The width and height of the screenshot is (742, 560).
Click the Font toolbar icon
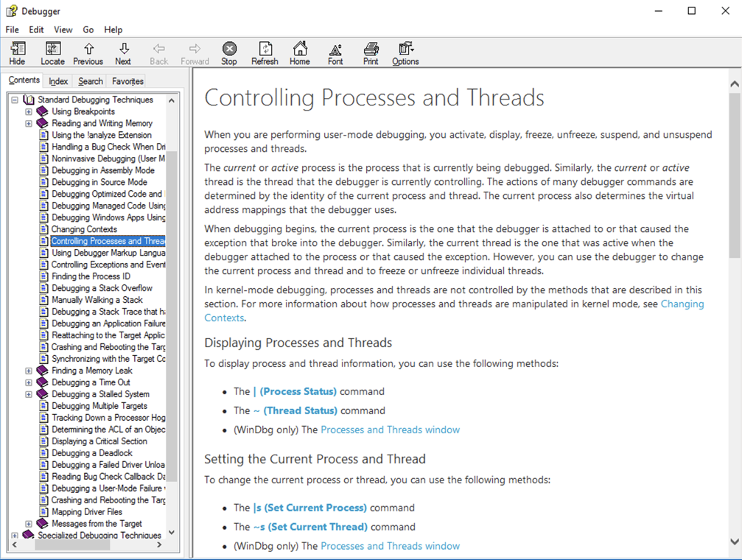335,53
